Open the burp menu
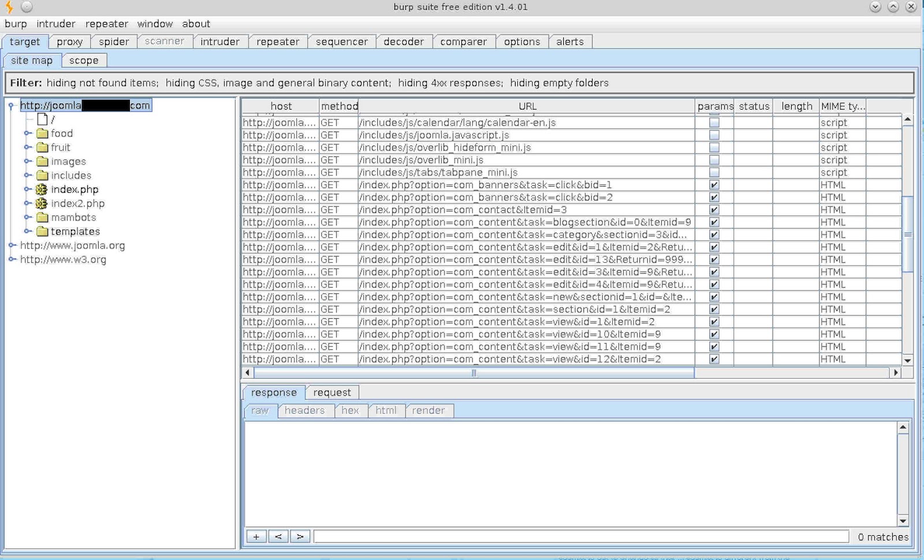Viewport: 924px width, 560px height. [16, 24]
